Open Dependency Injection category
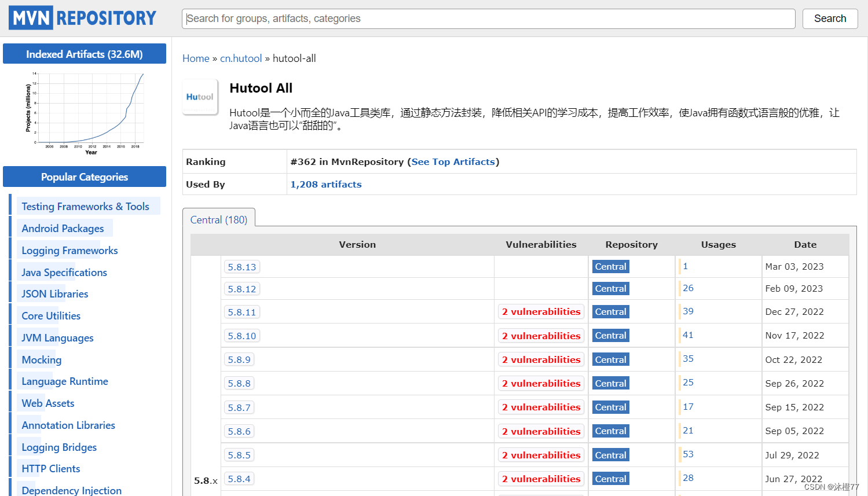This screenshot has height=496, width=868. pos(72,491)
